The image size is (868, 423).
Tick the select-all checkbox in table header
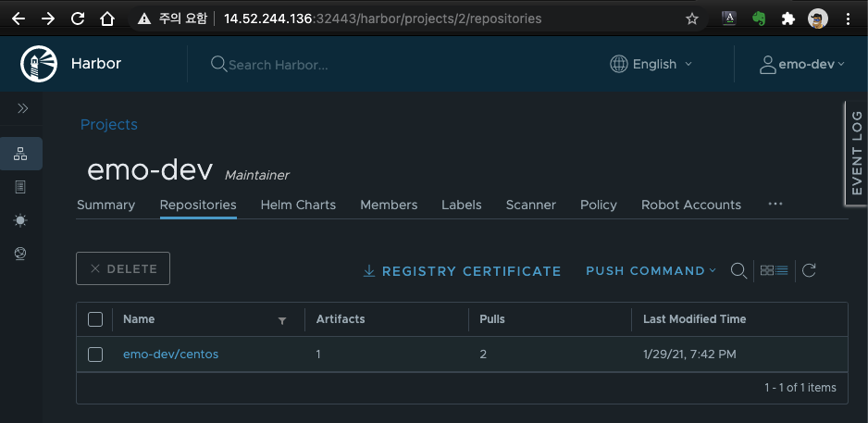95,319
